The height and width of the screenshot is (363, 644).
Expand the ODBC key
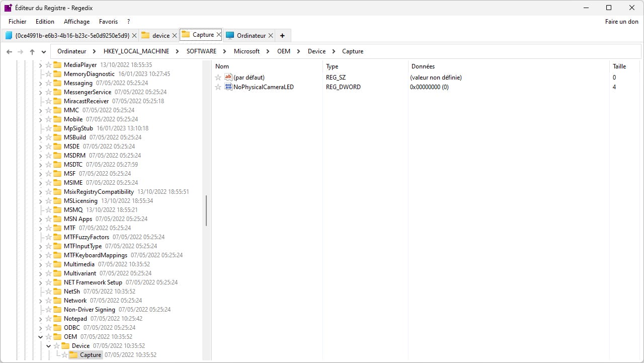coord(41,328)
